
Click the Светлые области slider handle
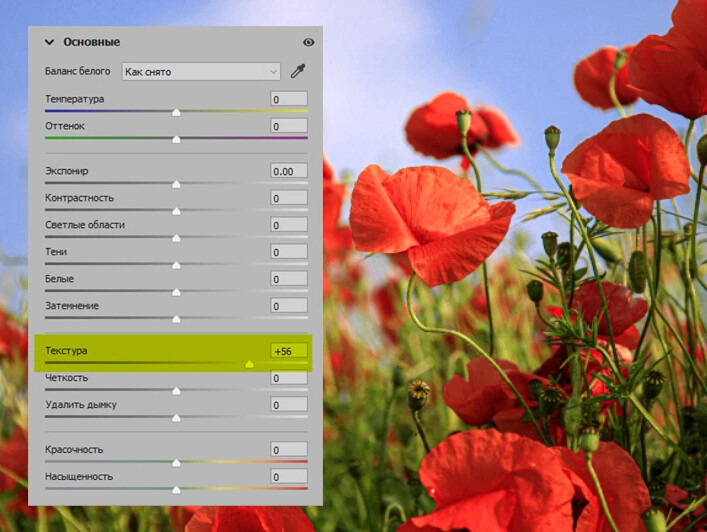coord(176,238)
